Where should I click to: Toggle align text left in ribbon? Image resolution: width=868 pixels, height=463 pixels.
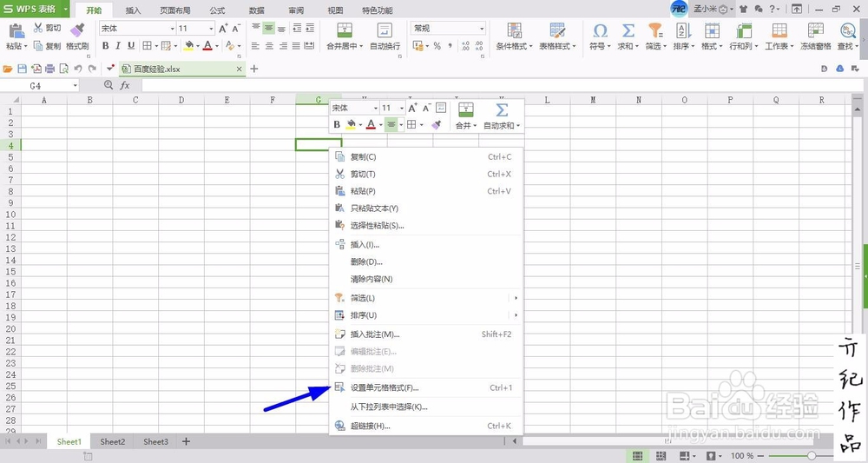coord(255,46)
